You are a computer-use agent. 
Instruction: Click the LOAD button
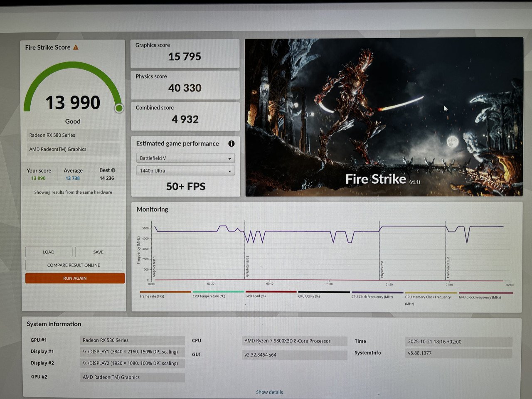pyautogui.click(x=49, y=252)
